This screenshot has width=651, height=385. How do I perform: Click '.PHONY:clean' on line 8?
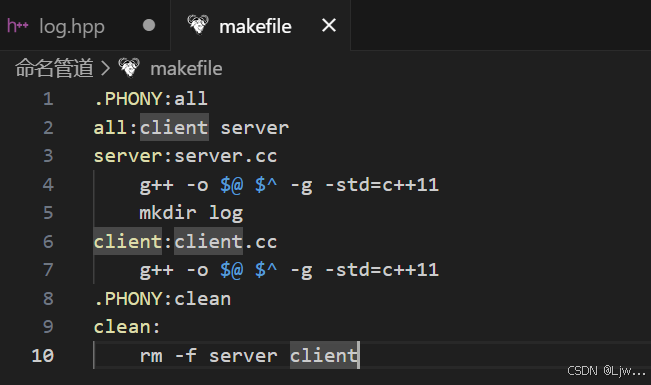[162, 299]
